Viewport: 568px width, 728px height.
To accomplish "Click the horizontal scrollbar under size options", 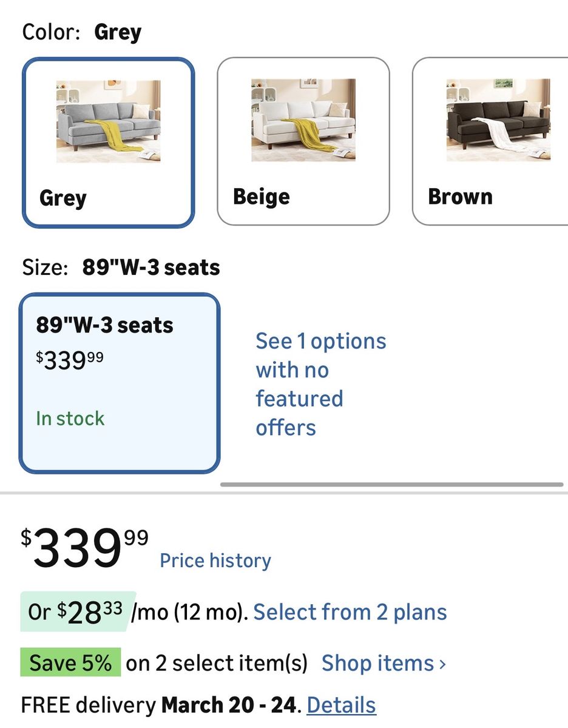I will [x=391, y=484].
